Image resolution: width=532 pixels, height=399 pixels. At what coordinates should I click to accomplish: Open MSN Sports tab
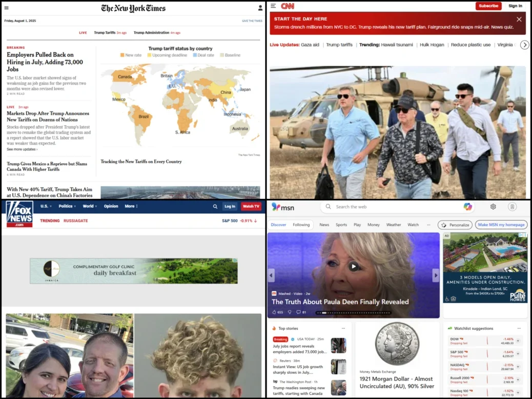pyautogui.click(x=341, y=225)
